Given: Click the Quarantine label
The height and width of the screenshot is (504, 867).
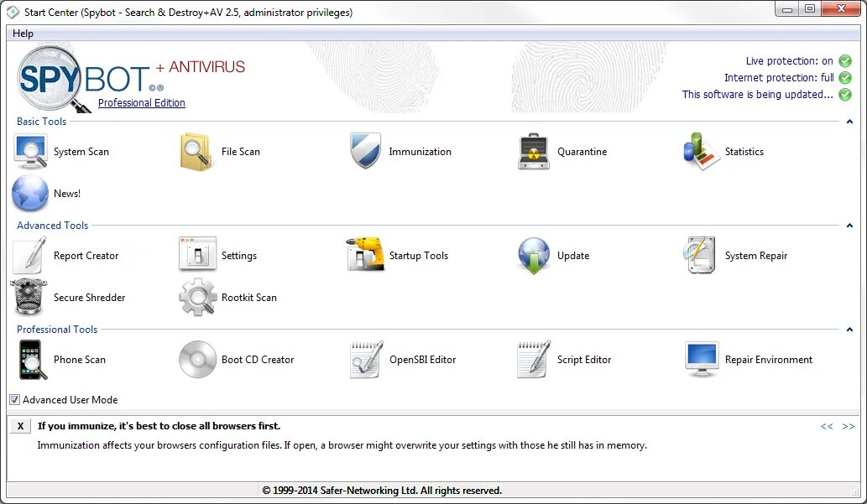Looking at the screenshot, I should pyautogui.click(x=582, y=152).
